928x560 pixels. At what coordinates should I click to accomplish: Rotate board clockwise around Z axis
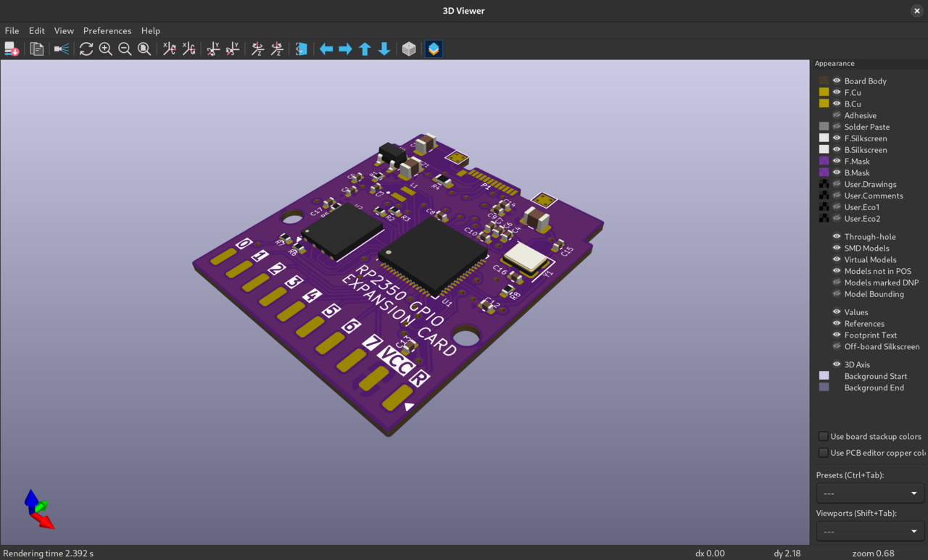pos(257,49)
